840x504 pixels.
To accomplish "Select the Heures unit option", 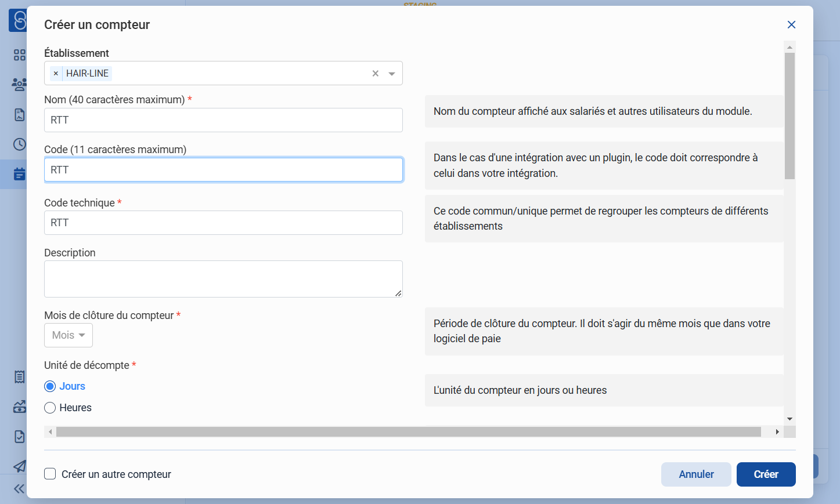I will (x=51, y=408).
